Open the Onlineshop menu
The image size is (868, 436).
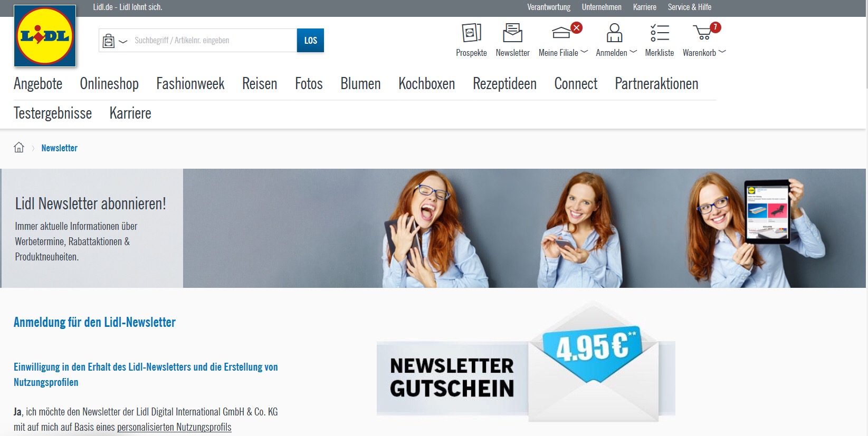[x=109, y=84]
